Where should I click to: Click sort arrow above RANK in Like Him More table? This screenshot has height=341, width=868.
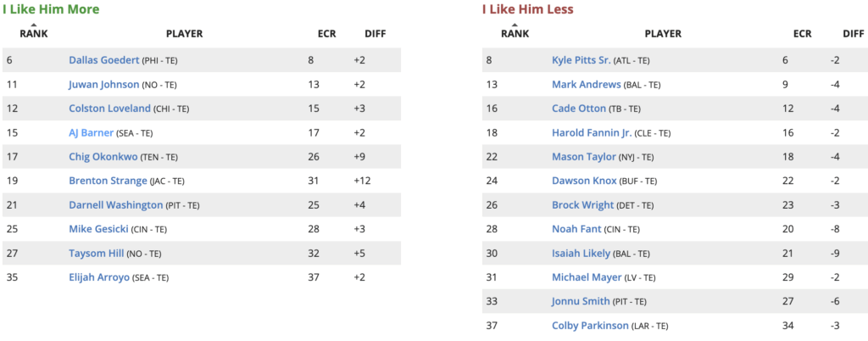(x=34, y=25)
